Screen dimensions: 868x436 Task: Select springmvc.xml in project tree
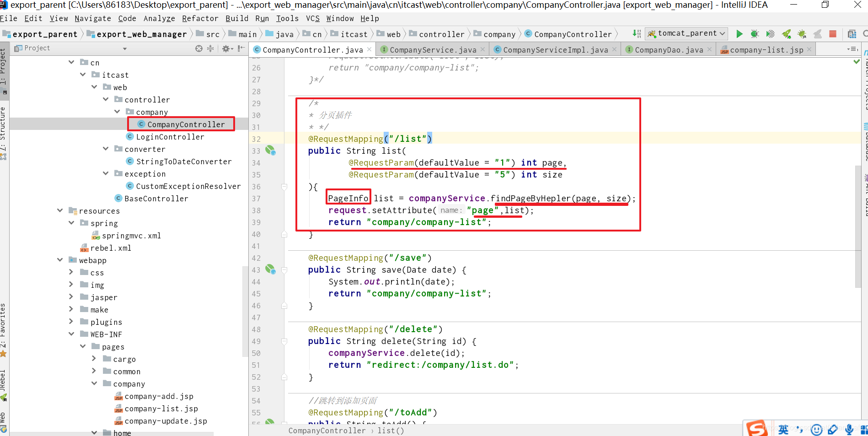pyautogui.click(x=126, y=236)
